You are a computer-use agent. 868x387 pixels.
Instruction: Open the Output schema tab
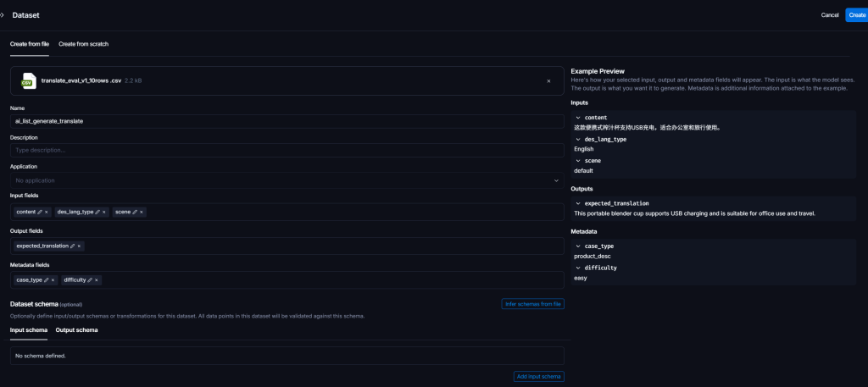click(76, 330)
